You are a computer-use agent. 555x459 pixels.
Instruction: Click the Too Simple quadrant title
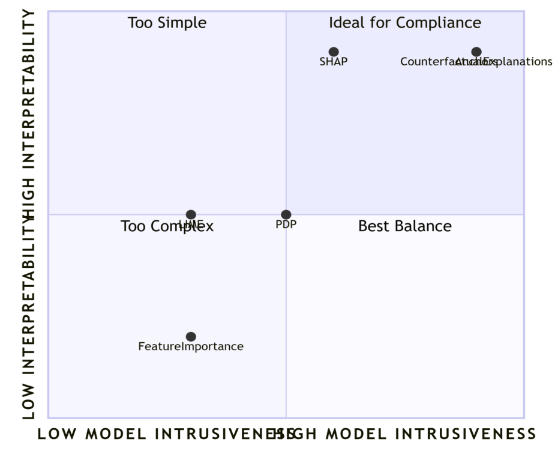pos(167,23)
